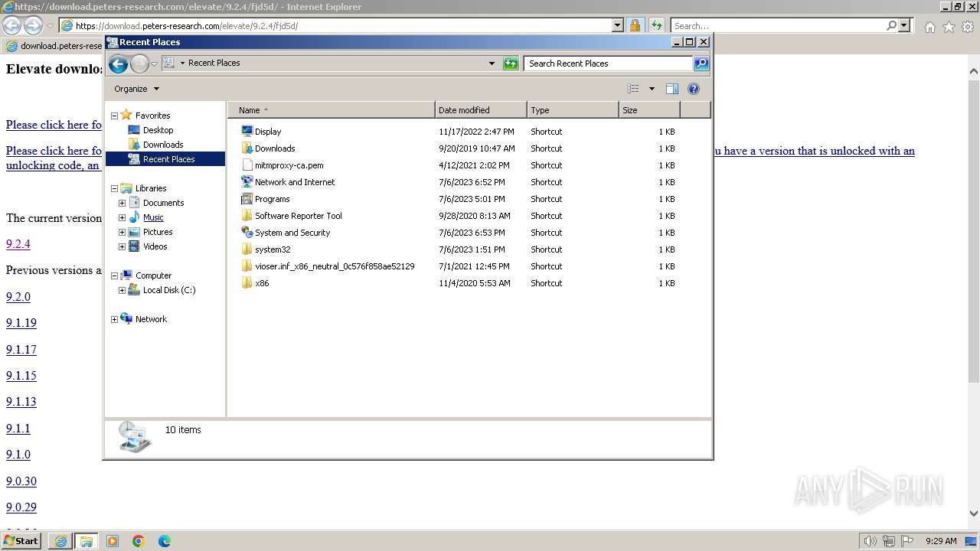Open the IE address bar dropdown arrow
This screenshot has width=980, height=551.
coord(618,26)
